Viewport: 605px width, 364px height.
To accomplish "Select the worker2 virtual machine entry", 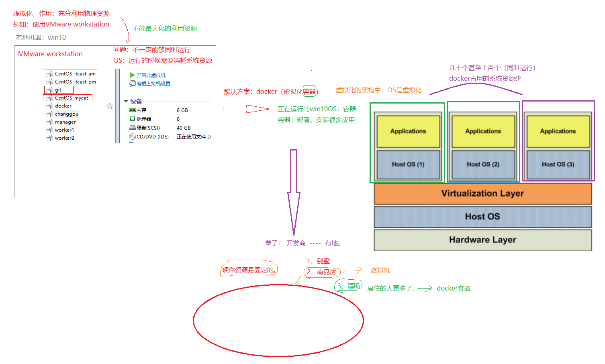I will pos(64,138).
